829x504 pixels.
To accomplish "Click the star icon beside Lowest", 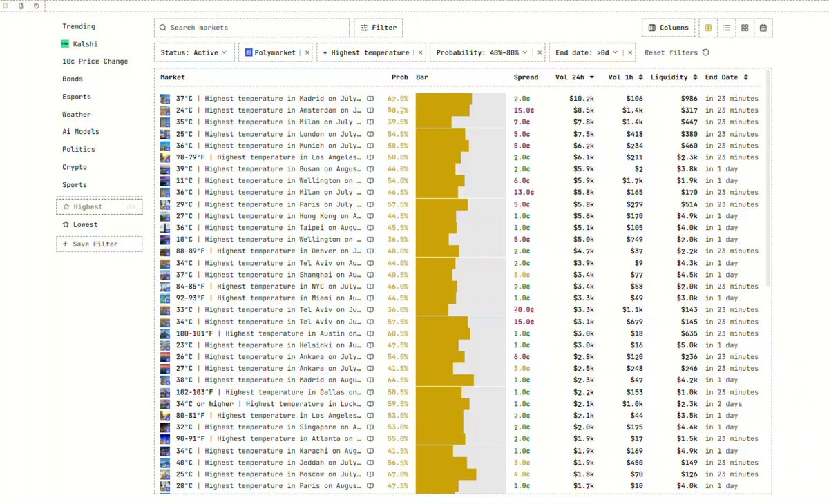I will 66,225.
